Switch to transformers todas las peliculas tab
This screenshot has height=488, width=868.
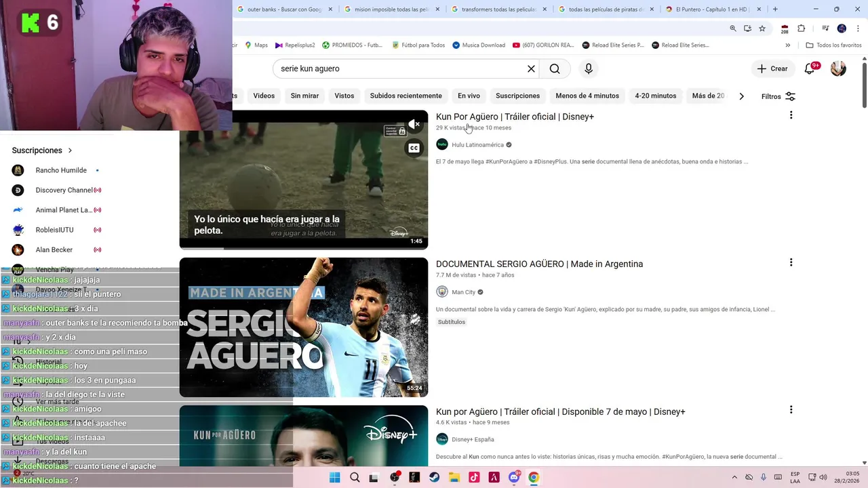(498, 9)
